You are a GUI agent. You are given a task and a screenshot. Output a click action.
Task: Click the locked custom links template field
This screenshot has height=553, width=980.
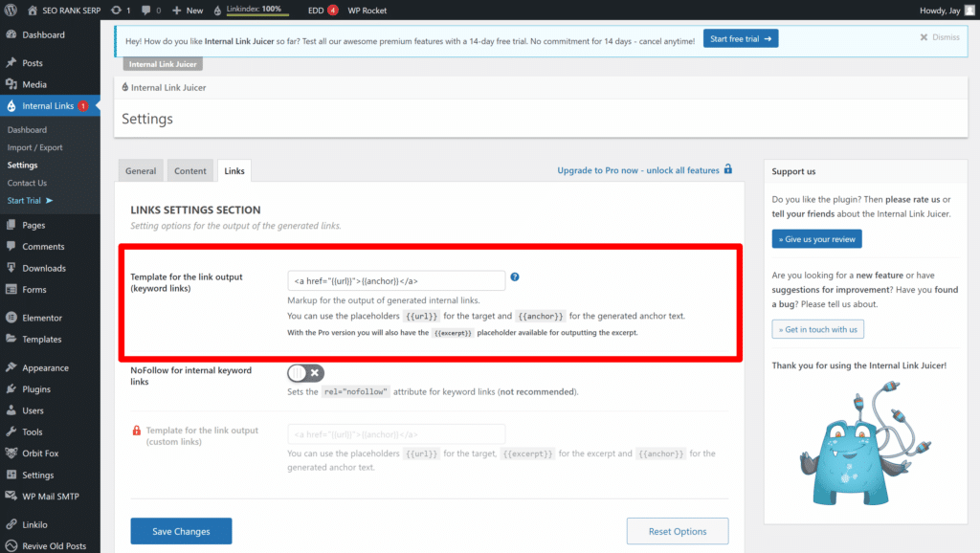(x=396, y=434)
